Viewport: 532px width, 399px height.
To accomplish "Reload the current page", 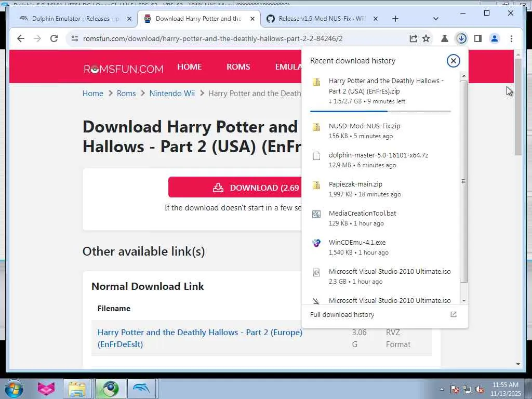I will 54,38.
